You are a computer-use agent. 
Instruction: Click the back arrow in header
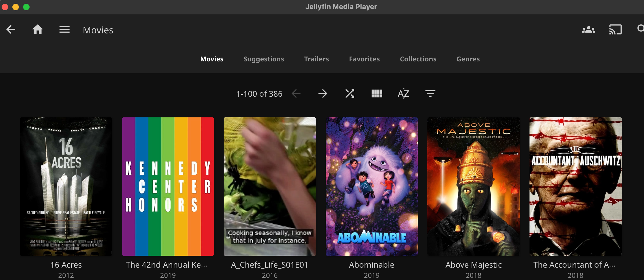11,30
